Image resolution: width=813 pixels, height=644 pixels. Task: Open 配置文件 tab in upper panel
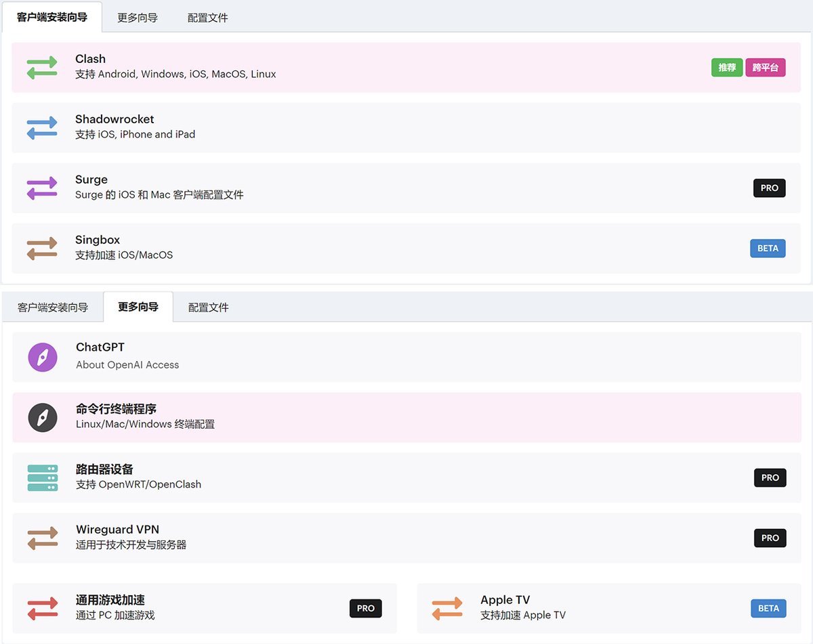208,18
